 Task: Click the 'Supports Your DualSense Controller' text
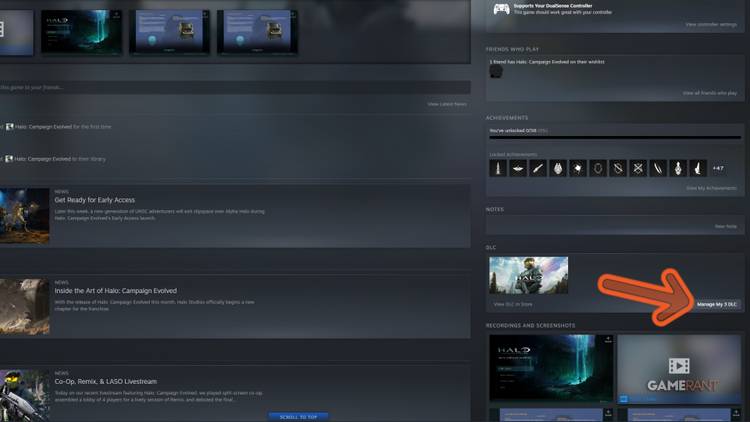[553, 6]
